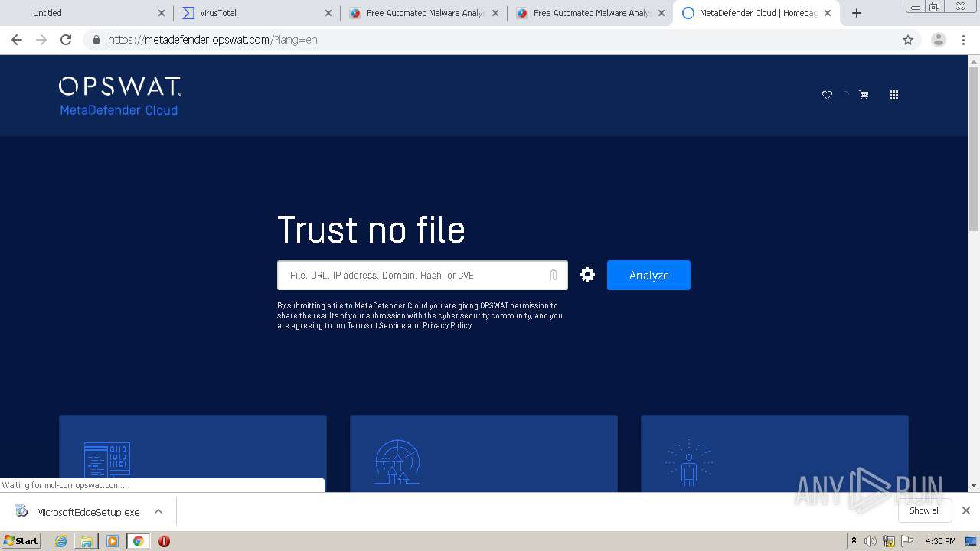The image size is (980, 551).
Task: Open the volume speaker tray icon
Action: pyautogui.click(x=871, y=541)
